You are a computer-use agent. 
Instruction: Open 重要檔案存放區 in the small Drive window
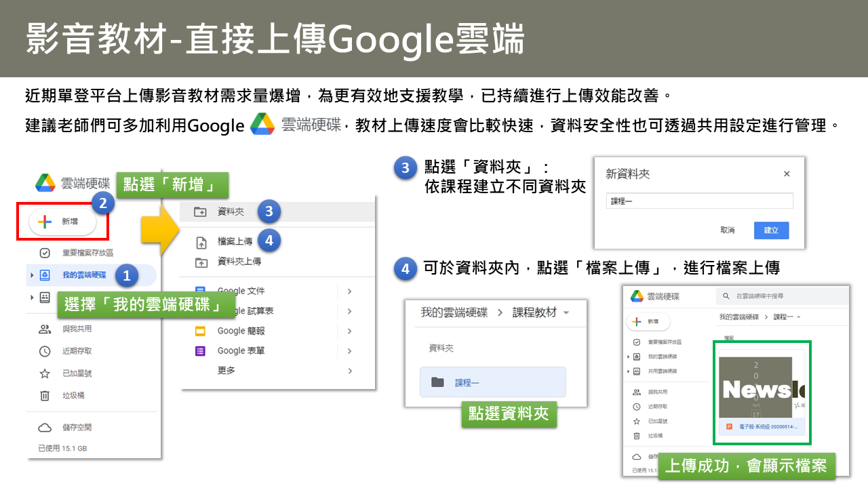coord(665,342)
